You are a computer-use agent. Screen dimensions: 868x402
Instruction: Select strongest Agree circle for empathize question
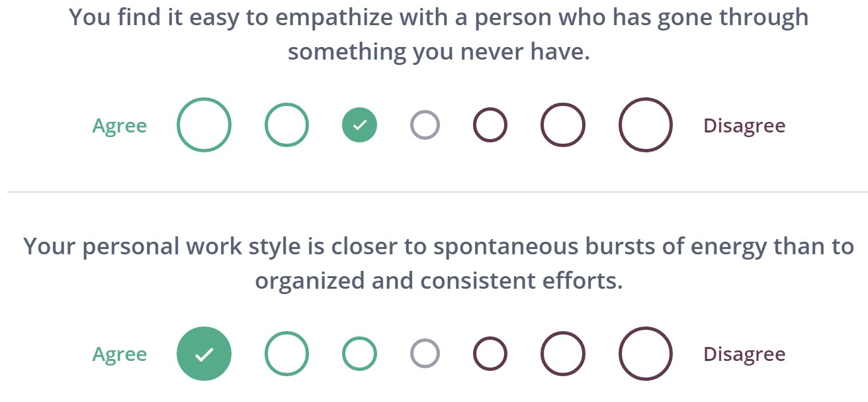point(204,125)
